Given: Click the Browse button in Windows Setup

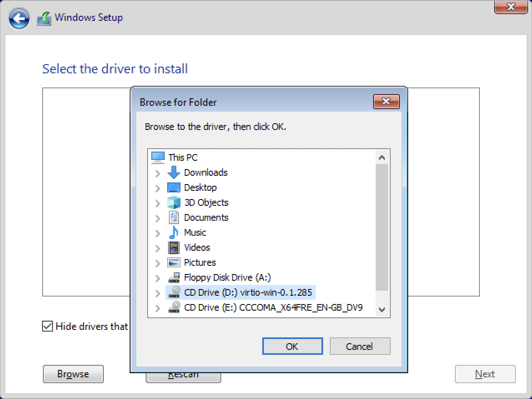Looking at the screenshot, I should pyautogui.click(x=73, y=374).
